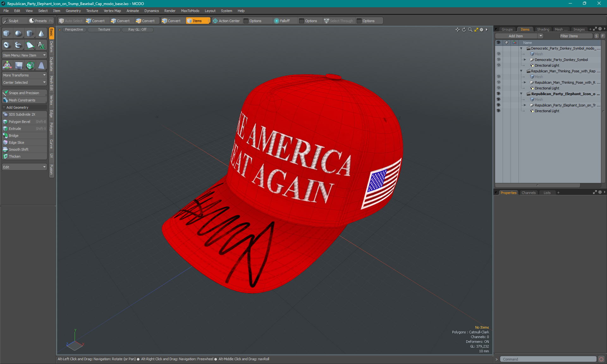Select the Sphere primitive tool
The height and width of the screenshot is (364, 607).
[18, 33]
